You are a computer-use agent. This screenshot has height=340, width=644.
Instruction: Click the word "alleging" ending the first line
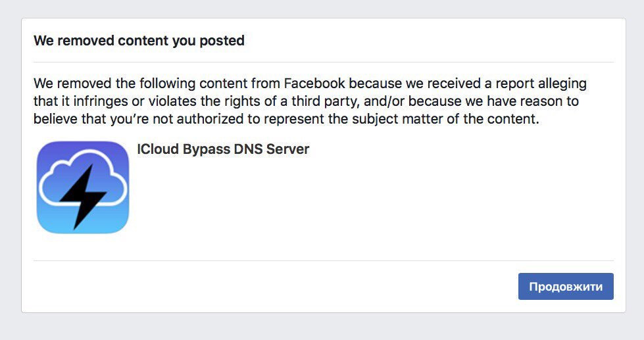pyautogui.click(x=560, y=84)
